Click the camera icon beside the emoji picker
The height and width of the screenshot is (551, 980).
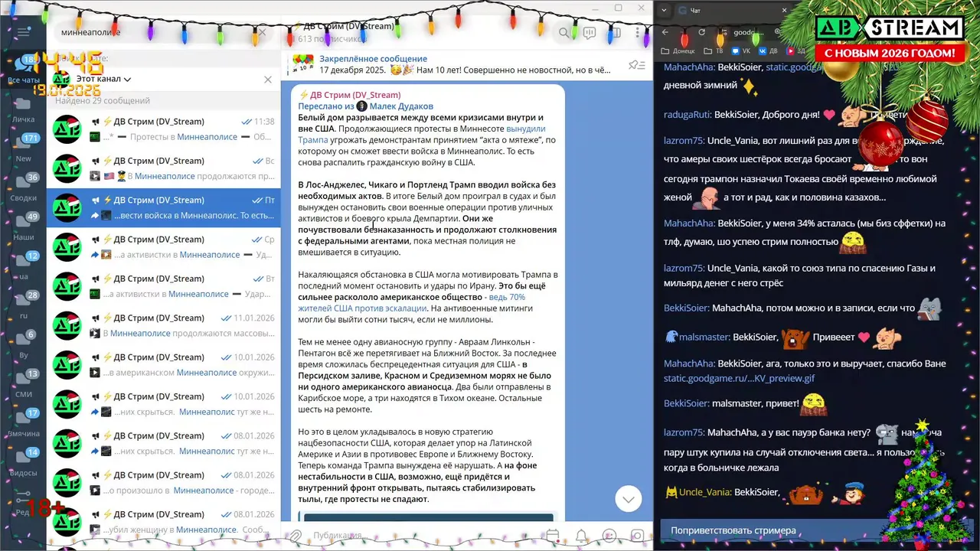(x=637, y=536)
